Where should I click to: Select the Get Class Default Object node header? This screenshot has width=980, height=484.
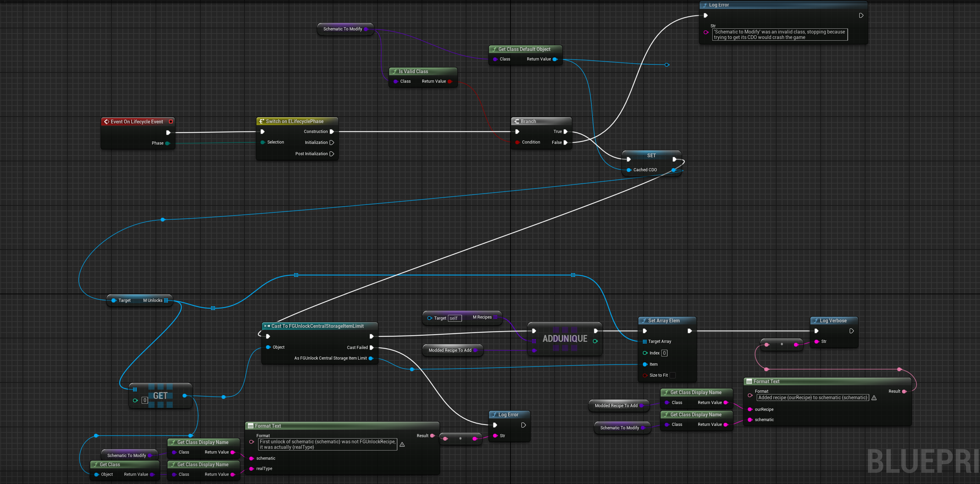pos(524,49)
